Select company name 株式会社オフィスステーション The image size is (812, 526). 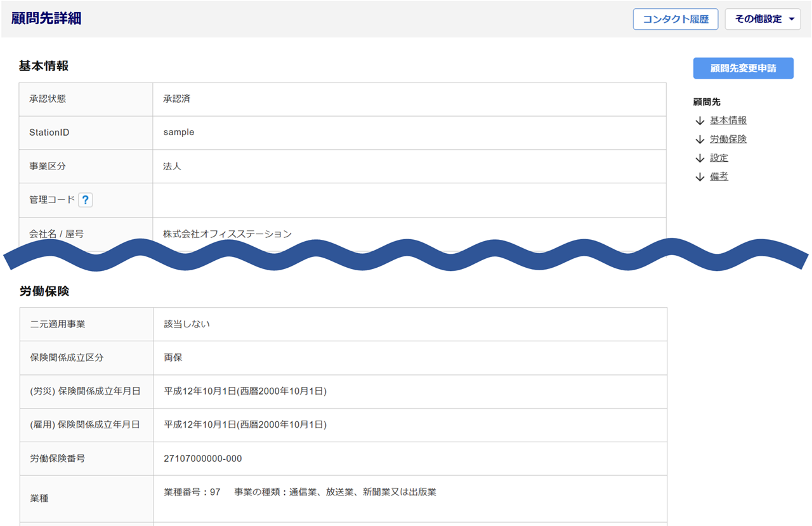pos(227,234)
